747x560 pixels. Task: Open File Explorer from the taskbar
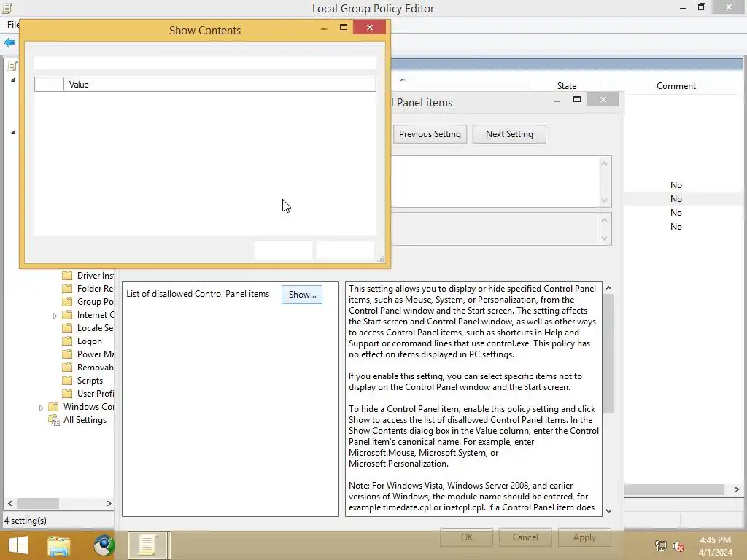click(58, 545)
